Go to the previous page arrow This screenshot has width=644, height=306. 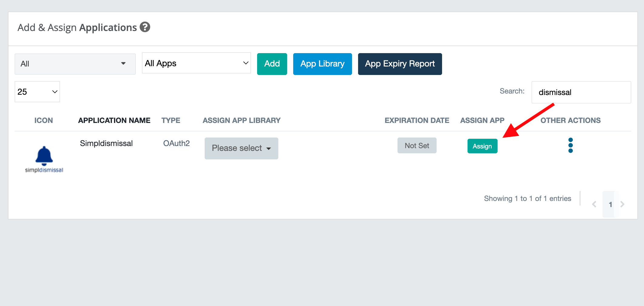coord(594,204)
